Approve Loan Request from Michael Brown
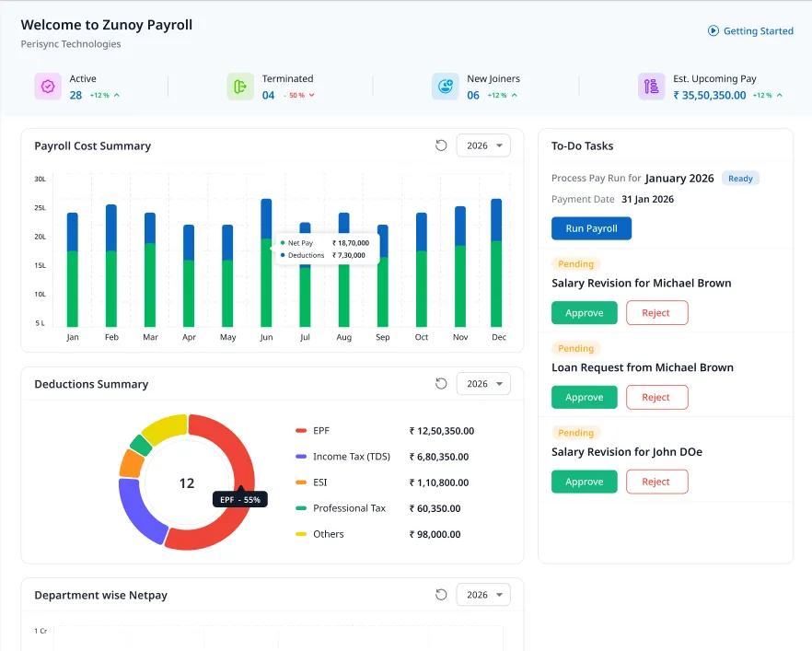 point(584,397)
